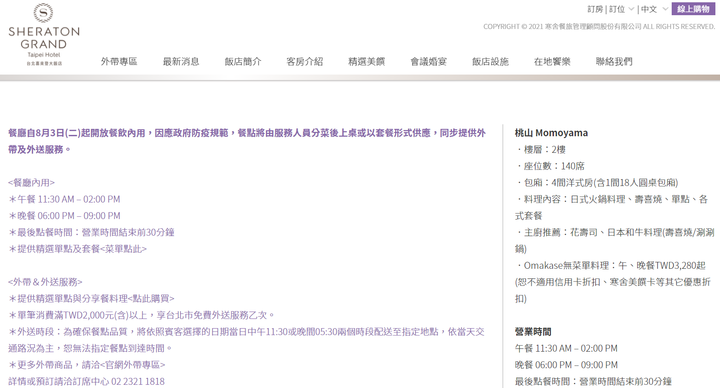Open the 中文 language dropdown
This screenshot has width=720, height=388.
(x=654, y=9)
